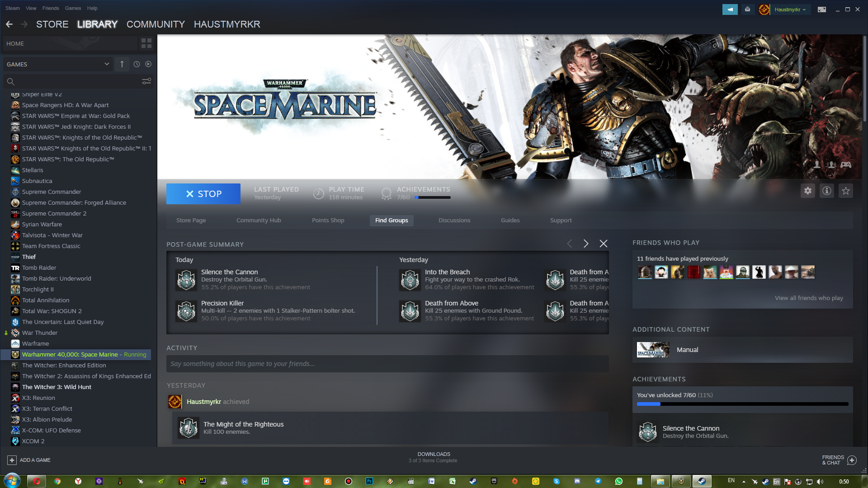Open game settings gear icon
Screen dimensions: 868x488
[807, 191]
